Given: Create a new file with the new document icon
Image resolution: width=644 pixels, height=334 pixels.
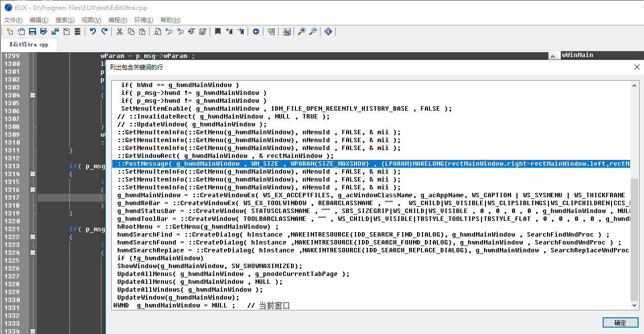Looking at the screenshot, I should click(10, 31).
